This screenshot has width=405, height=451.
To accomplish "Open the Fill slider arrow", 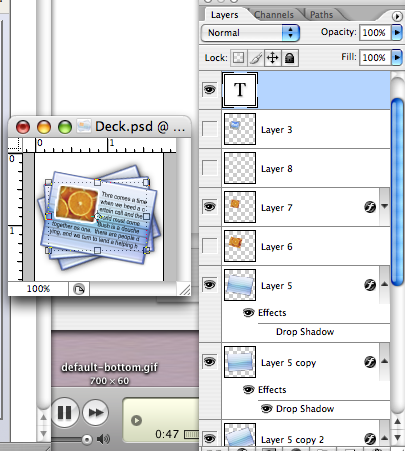I will pyautogui.click(x=397, y=57).
